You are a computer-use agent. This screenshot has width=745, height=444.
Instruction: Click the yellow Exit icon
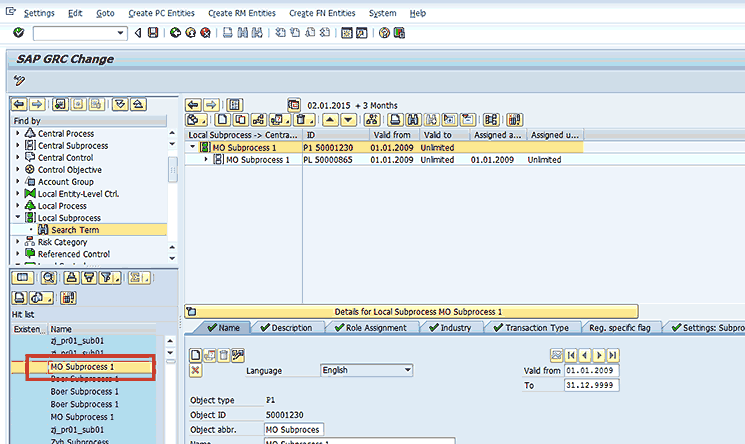(x=191, y=33)
